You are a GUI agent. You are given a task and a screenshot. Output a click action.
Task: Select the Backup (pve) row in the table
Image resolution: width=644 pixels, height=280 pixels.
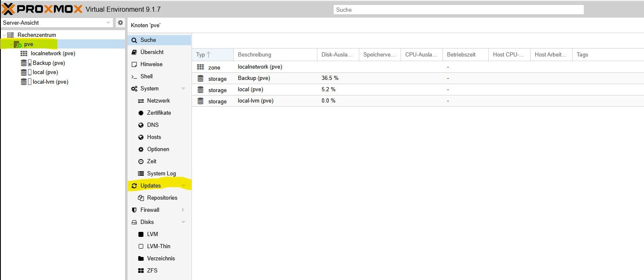418,78
